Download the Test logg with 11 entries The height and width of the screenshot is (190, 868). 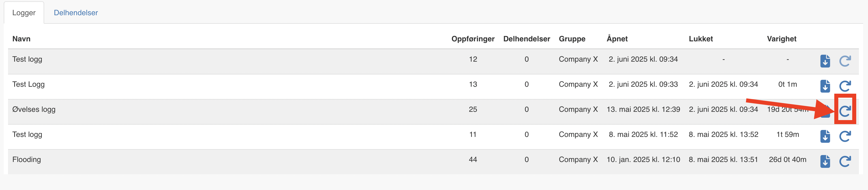825,136
